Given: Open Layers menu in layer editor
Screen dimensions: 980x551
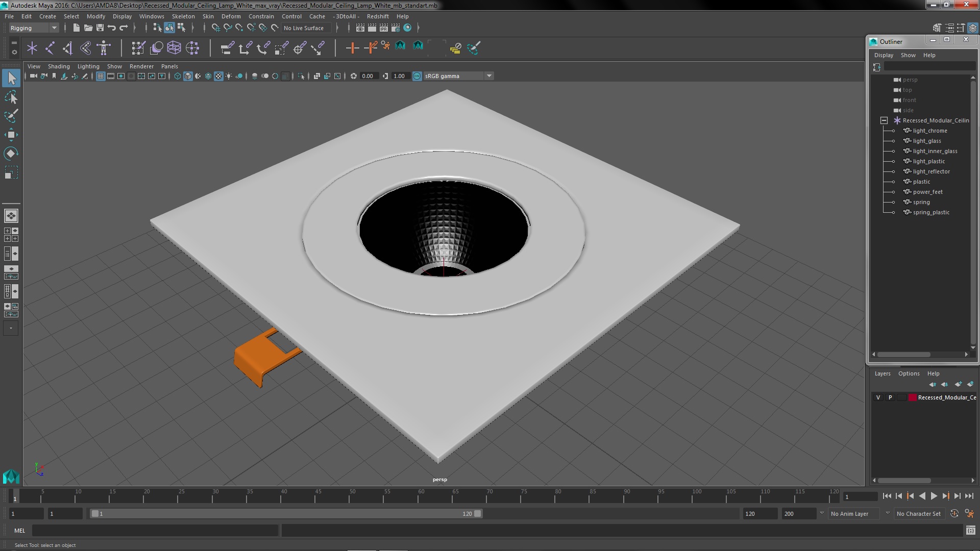Looking at the screenshot, I should [x=883, y=373].
